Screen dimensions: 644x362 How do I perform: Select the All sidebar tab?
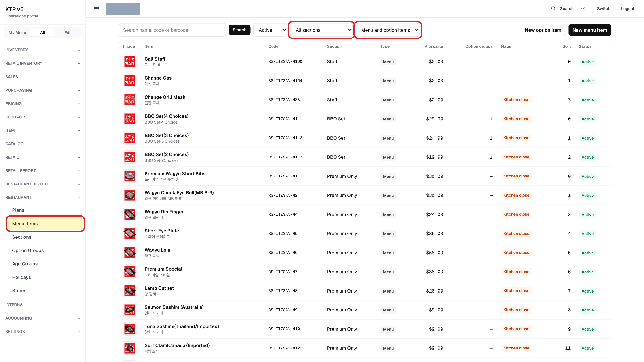43,32
